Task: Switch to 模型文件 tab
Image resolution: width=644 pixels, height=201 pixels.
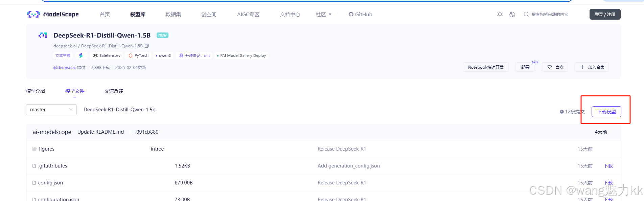Action: (75, 91)
